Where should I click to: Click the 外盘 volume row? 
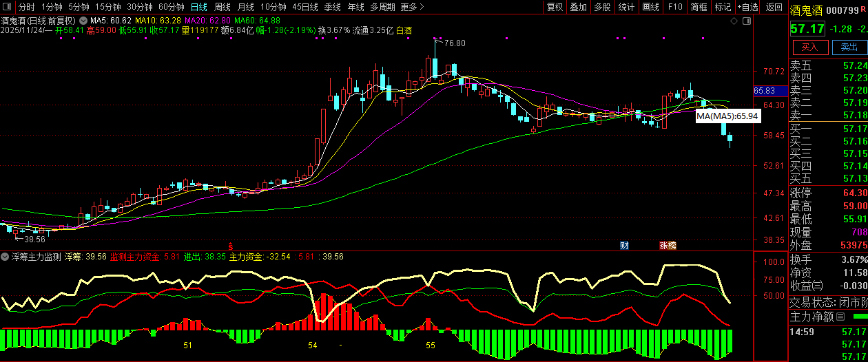tap(828, 245)
